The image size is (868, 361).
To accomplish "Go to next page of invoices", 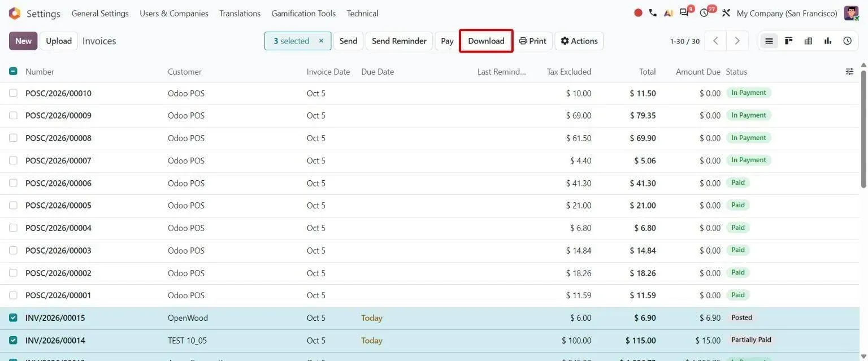I will 737,41.
